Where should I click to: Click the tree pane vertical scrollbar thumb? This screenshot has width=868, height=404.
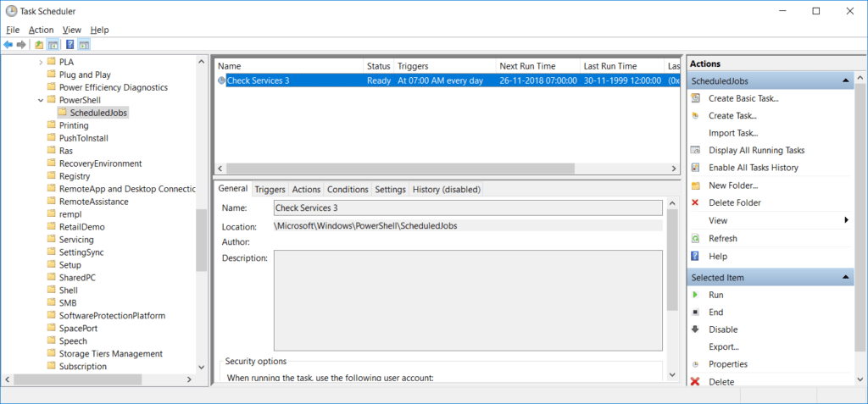tap(202, 241)
